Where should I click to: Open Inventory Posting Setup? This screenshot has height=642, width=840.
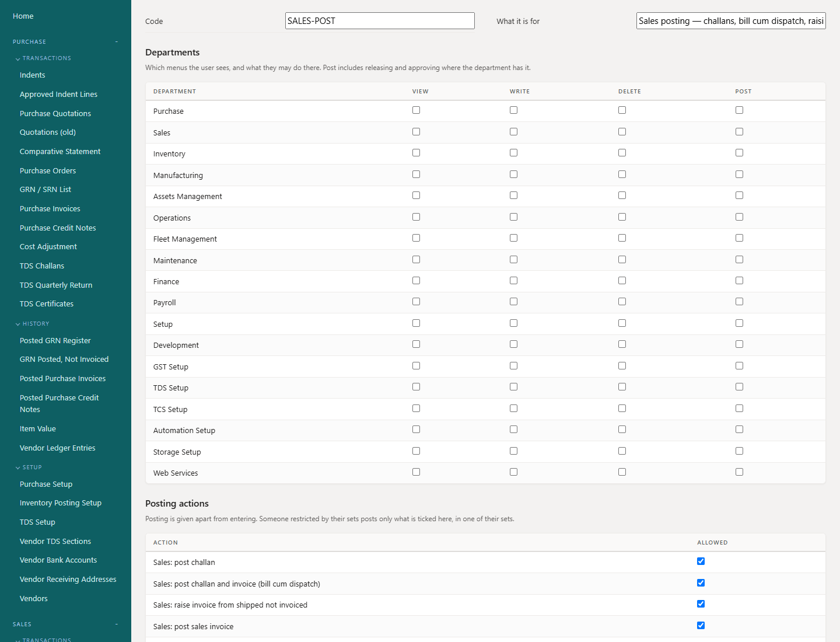tap(61, 503)
